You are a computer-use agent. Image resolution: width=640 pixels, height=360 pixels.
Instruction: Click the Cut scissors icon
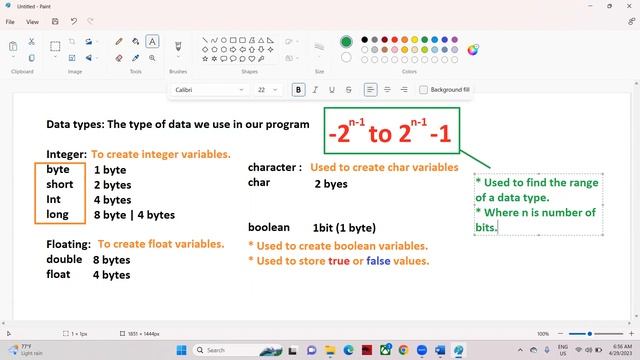click(31, 42)
